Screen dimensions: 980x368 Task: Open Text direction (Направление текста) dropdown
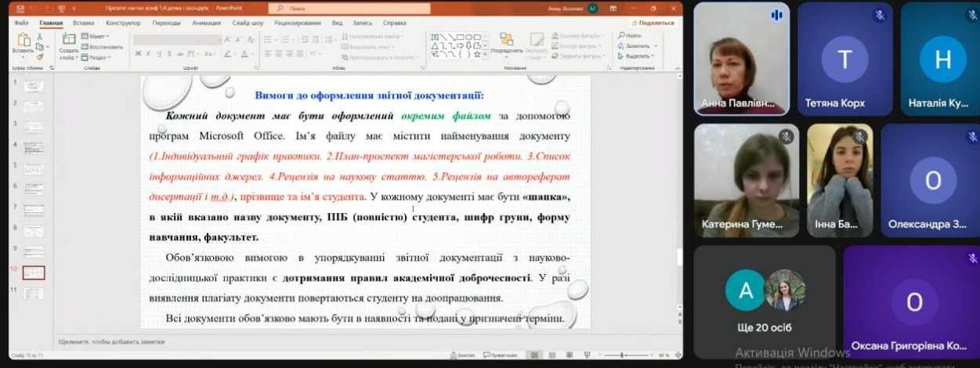click(374, 36)
